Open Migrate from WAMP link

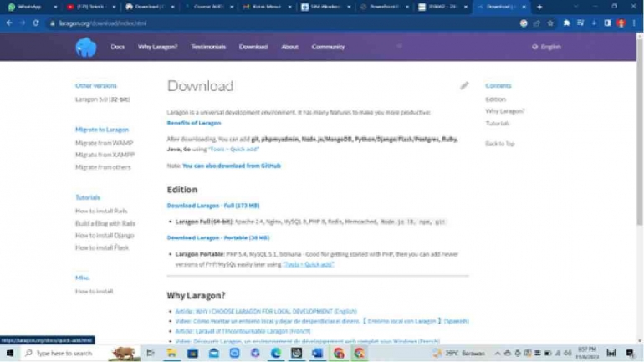[104, 143]
